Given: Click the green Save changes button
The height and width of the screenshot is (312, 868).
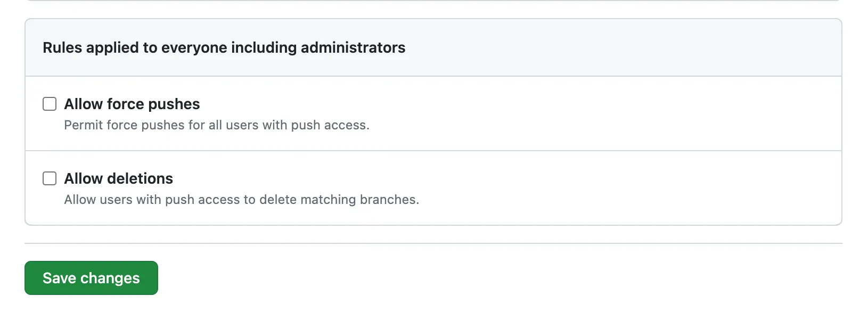Looking at the screenshot, I should [x=91, y=278].
